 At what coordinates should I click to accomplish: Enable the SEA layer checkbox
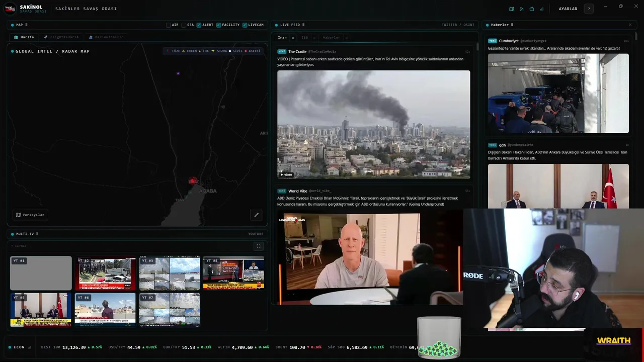coord(184,25)
